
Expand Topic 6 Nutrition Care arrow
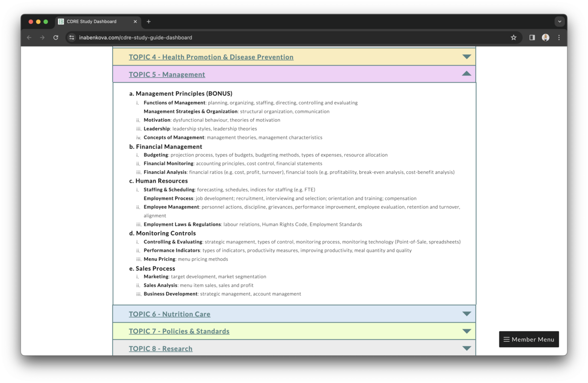(x=466, y=313)
